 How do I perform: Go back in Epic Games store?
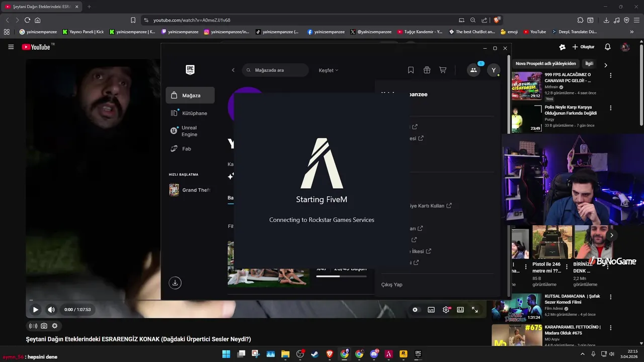(233, 70)
